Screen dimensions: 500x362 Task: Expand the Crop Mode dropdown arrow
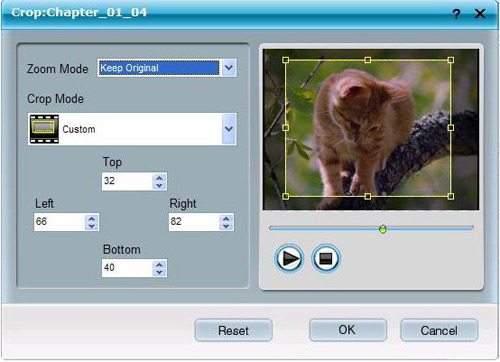(229, 129)
